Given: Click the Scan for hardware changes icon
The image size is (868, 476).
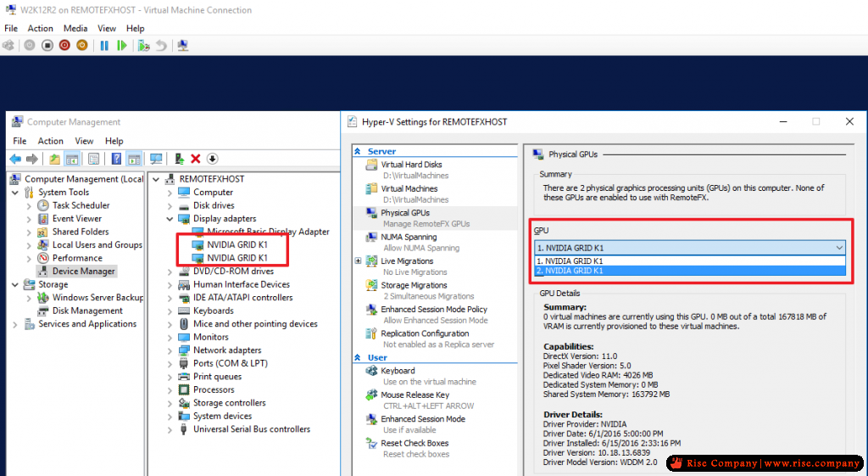Looking at the screenshot, I should click(x=156, y=159).
